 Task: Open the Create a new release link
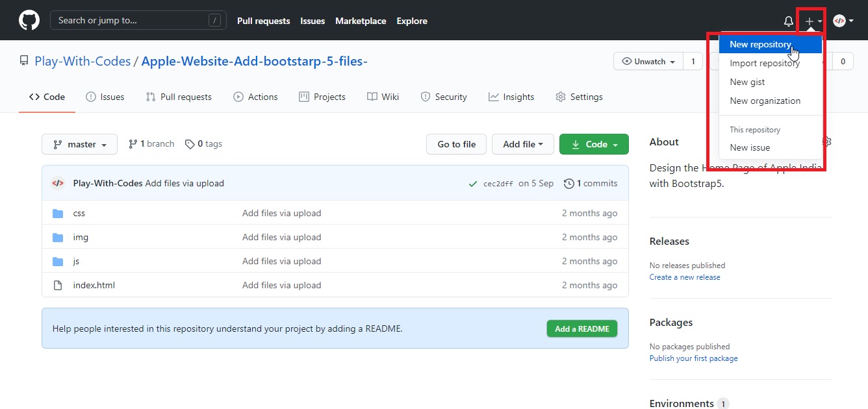tap(685, 277)
